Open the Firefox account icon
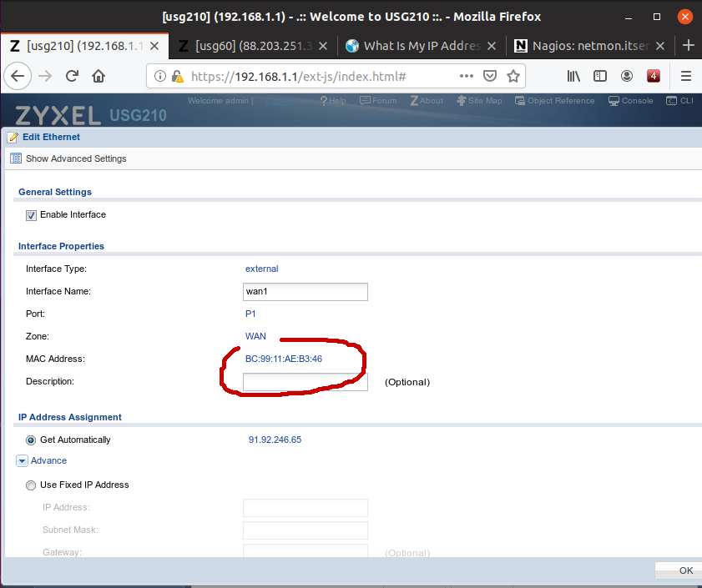This screenshot has width=702, height=588. (627, 76)
